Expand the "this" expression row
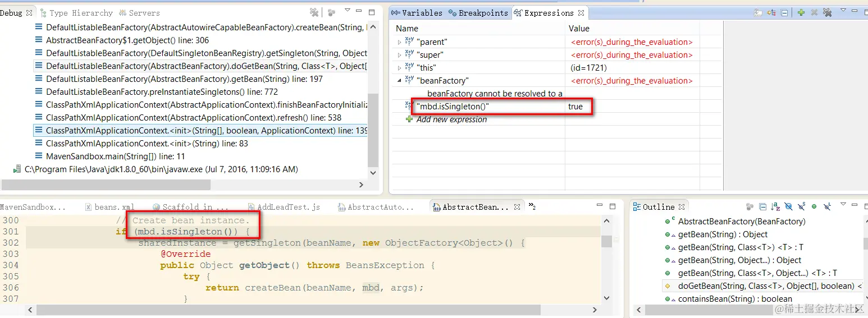This screenshot has height=318, width=868. coord(399,68)
